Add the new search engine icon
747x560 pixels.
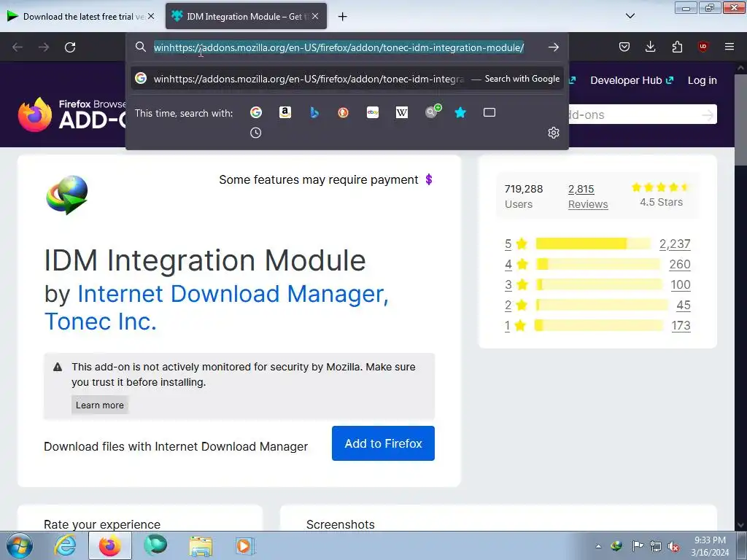click(433, 111)
